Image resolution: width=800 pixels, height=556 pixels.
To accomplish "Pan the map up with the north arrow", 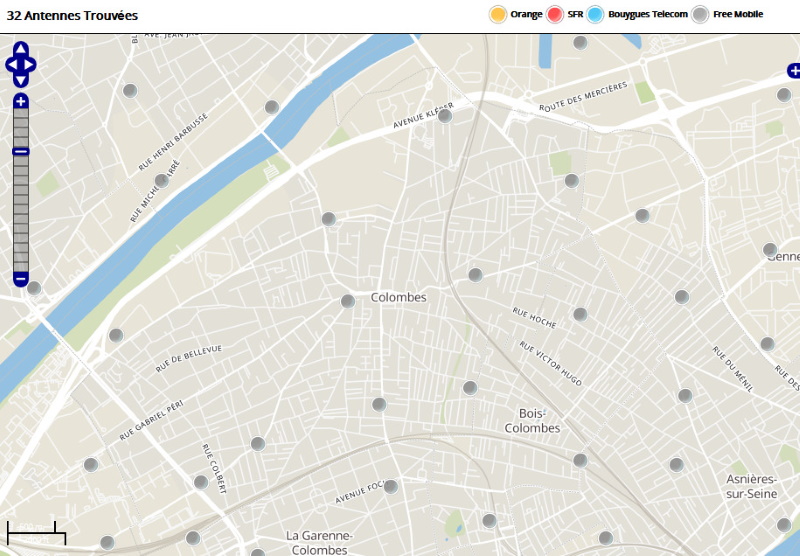I will tap(21, 48).
